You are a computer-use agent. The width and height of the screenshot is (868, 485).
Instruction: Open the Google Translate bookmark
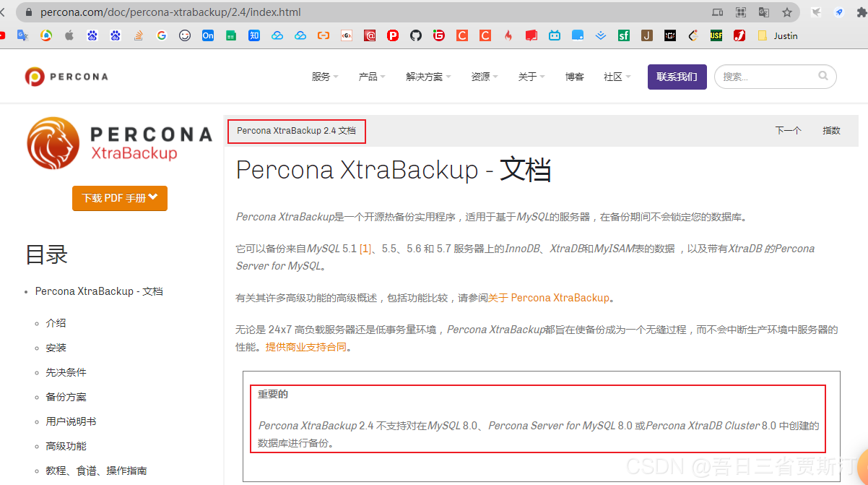coord(23,35)
